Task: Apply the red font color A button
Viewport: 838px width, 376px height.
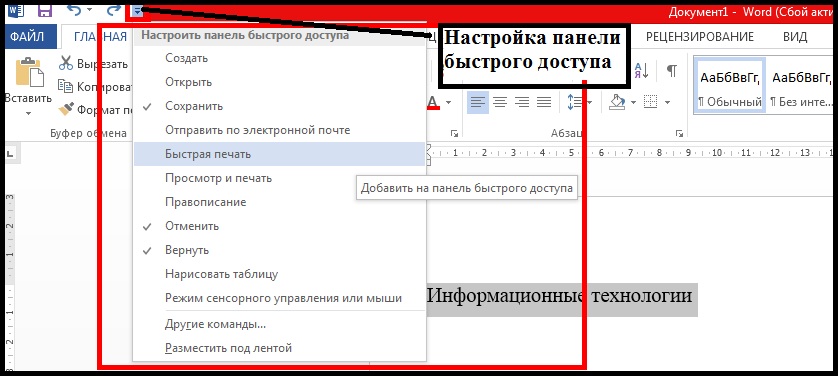Action: point(433,102)
